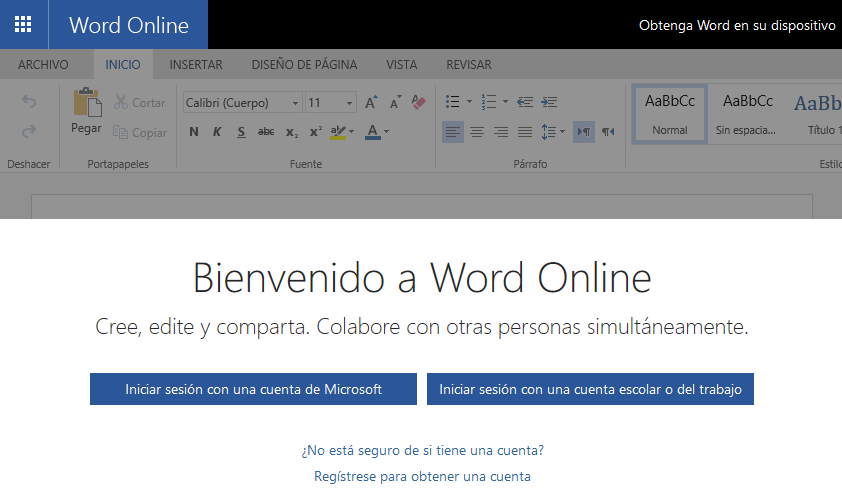The image size is (842, 494).
Task: Open the Calibri (Cuerpo) font dropdown
Action: click(296, 103)
